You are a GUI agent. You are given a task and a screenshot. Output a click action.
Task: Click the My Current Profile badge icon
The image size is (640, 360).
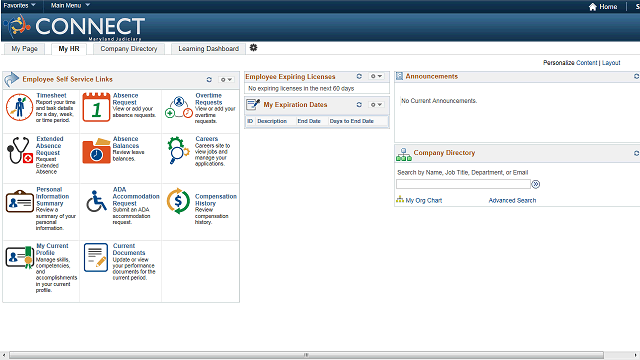click(20, 257)
